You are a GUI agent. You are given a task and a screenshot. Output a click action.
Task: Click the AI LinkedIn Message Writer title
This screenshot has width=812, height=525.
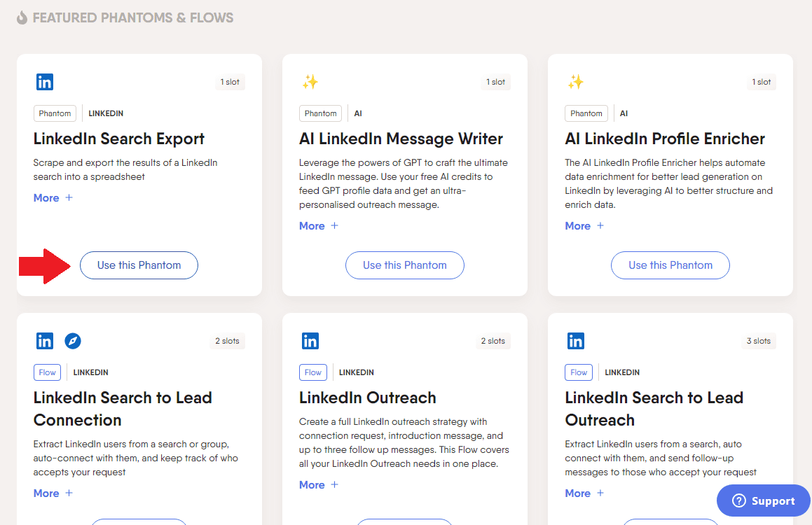401,139
